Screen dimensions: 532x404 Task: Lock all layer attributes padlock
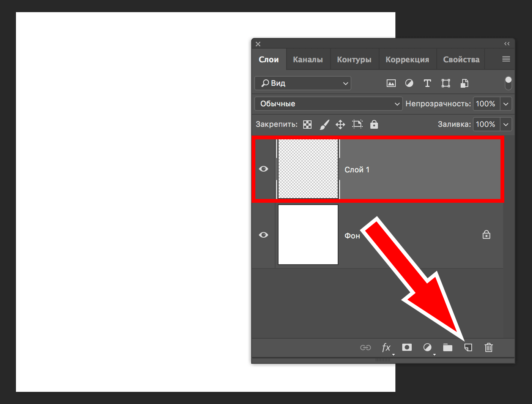tap(374, 125)
